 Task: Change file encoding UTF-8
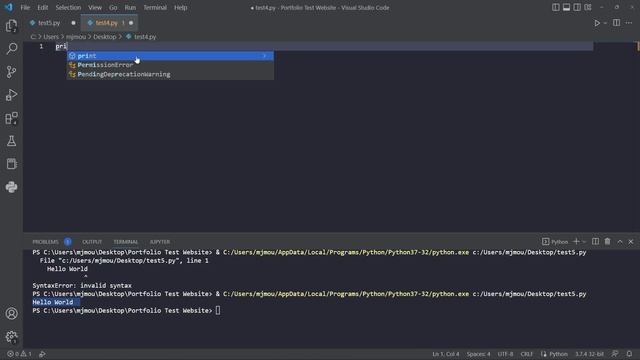click(505, 354)
